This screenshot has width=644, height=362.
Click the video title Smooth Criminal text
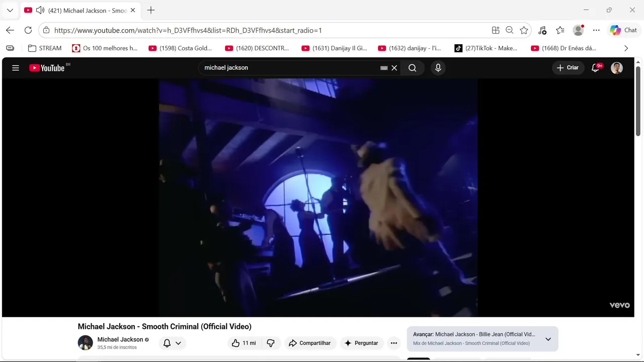pyautogui.click(x=165, y=326)
